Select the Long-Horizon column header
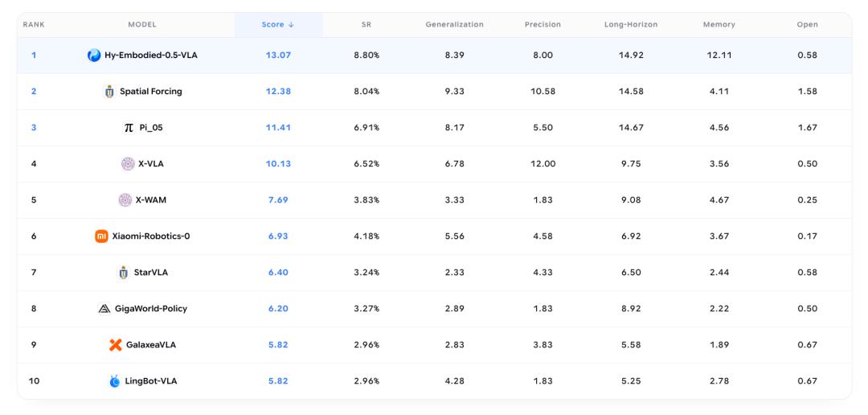The width and height of the screenshot is (868, 415). coord(631,24)
